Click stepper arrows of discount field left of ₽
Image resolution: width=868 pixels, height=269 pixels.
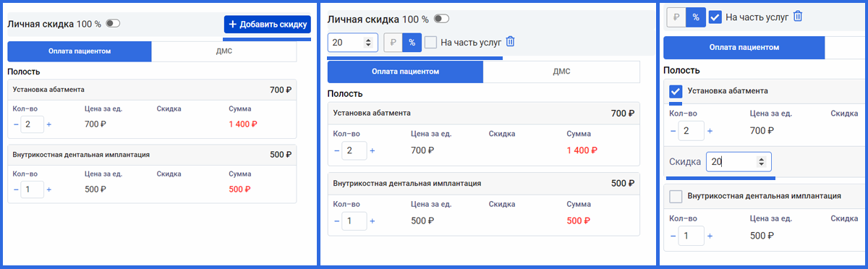pyautogui.click(x=370, y=43)
